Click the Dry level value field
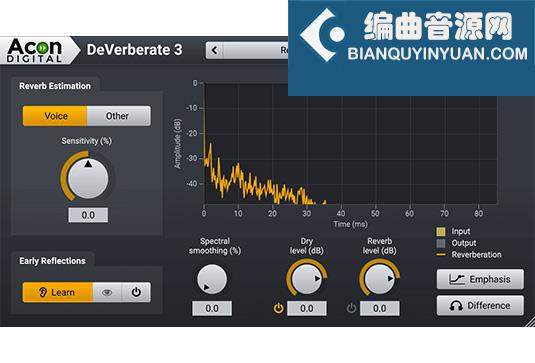 pyautogui.click(x=307, y=308)
